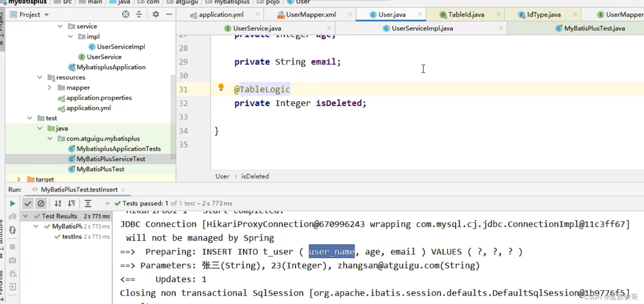Viewport: 644px width, 304px height.
Task: Close the UserMapper.xml tab
Action: tap(350, 14)
